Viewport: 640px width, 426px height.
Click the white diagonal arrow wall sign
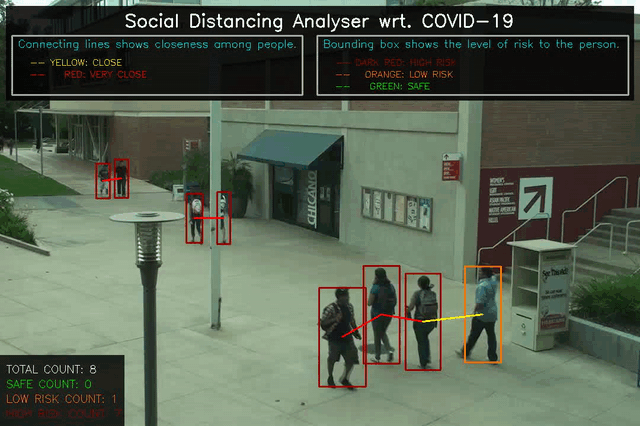click(536, 198)
